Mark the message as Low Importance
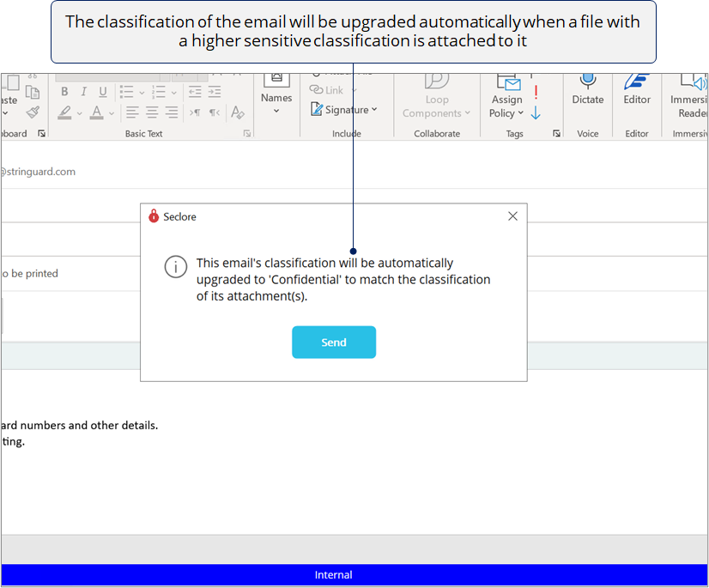The height and width of the screenshot is (588, 709). tap(536, 112)
